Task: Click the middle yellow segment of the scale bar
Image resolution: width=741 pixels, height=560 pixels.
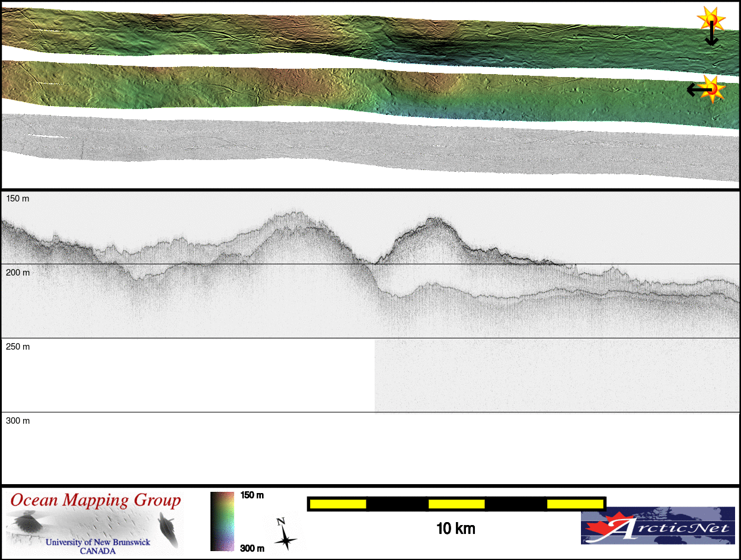Action: (456, 504)
